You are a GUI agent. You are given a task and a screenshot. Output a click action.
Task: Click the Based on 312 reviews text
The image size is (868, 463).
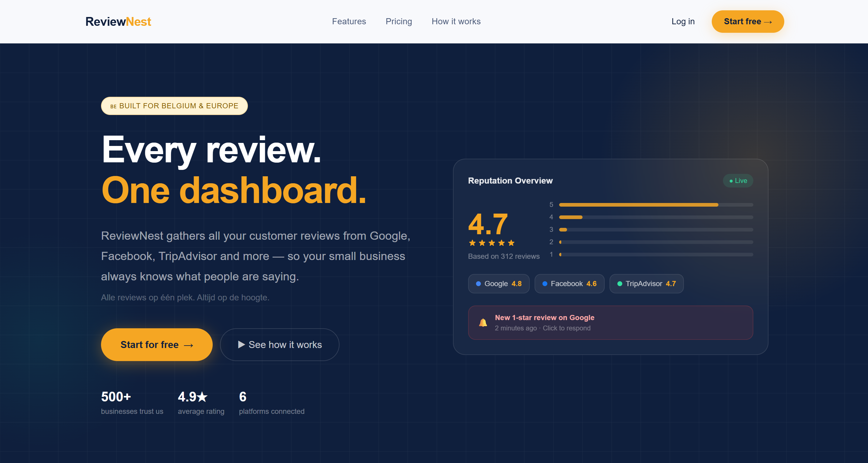pyautogui.click(x=504, y=256)
